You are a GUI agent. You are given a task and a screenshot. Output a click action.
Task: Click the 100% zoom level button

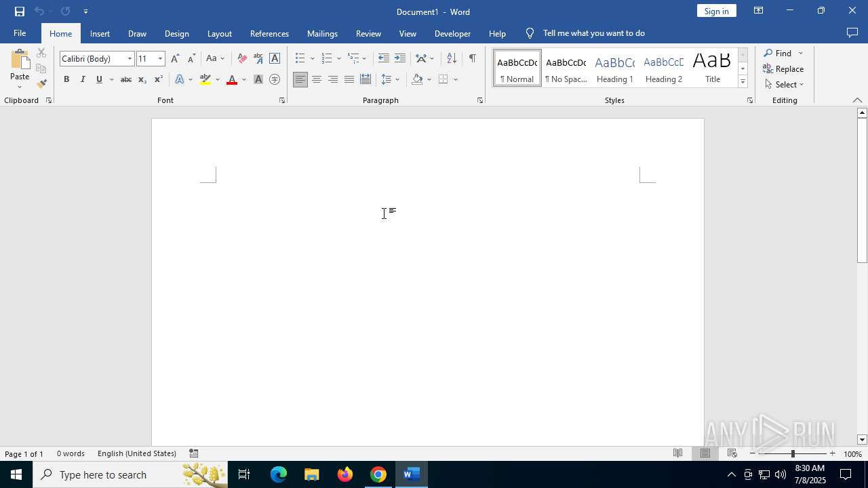853,453
